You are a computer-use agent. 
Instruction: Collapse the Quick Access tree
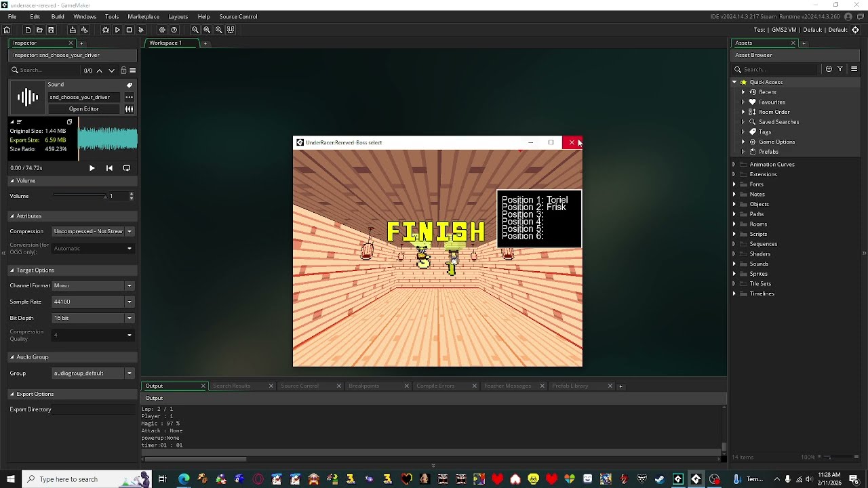click(734, 82)
